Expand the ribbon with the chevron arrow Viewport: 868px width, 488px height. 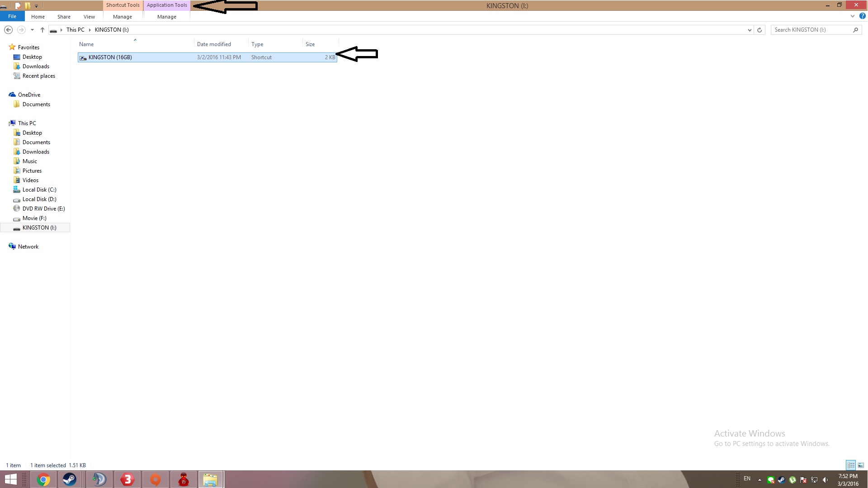tap(853, 16)
